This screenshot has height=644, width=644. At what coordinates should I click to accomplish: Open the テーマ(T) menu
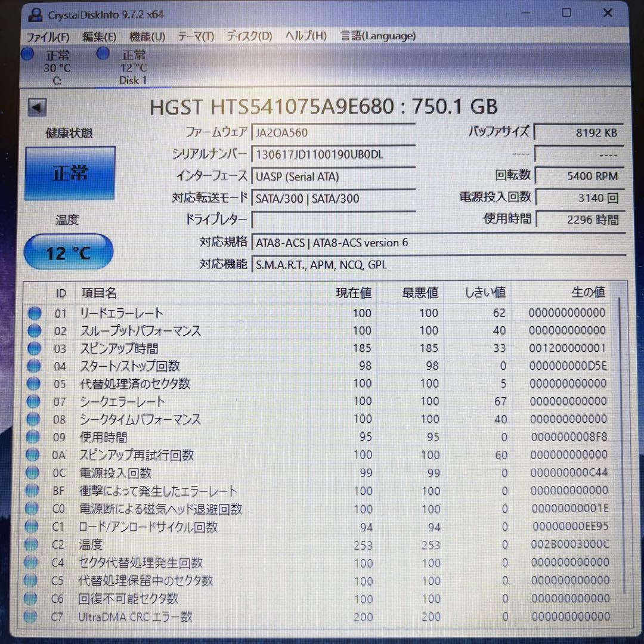tap(196, 36)
